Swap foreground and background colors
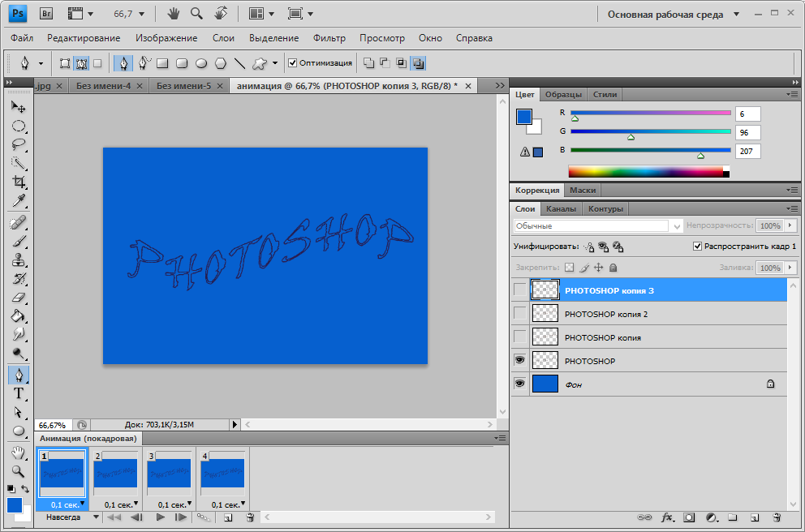 click(25, 489)
